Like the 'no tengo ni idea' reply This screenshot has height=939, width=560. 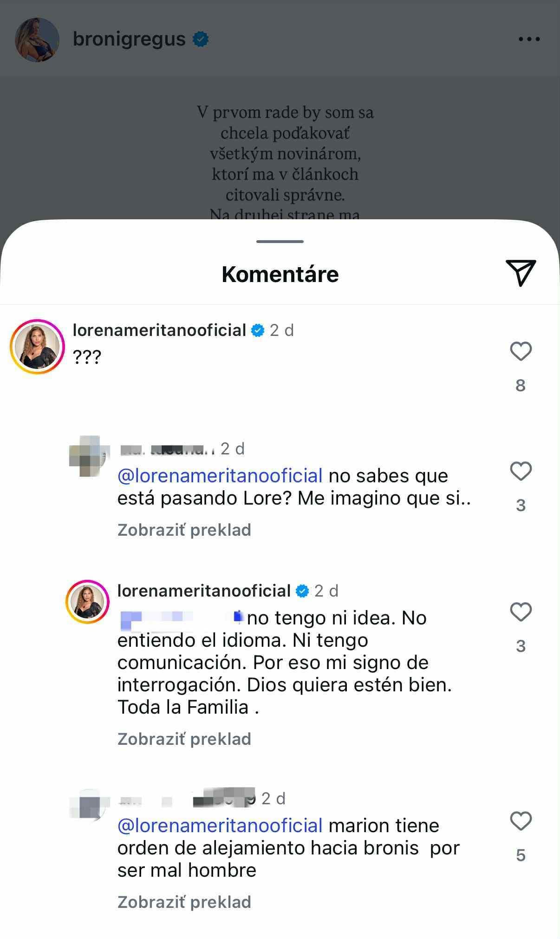click(521, 612)
